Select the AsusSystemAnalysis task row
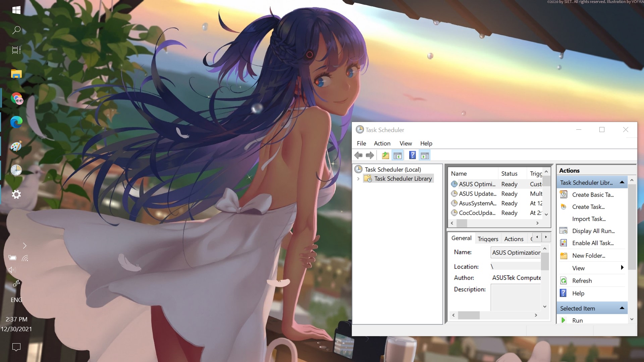Viewport: 644px width, 362px height. pyautogui.click(x=496, y=203)
